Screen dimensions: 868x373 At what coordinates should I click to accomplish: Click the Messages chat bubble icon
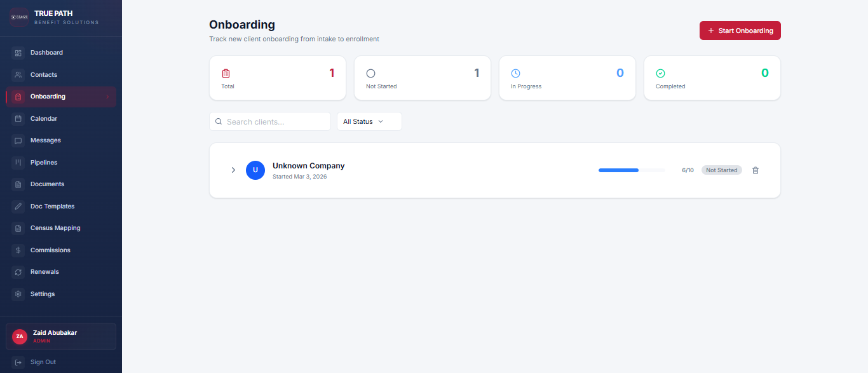(x=18, y=140)
